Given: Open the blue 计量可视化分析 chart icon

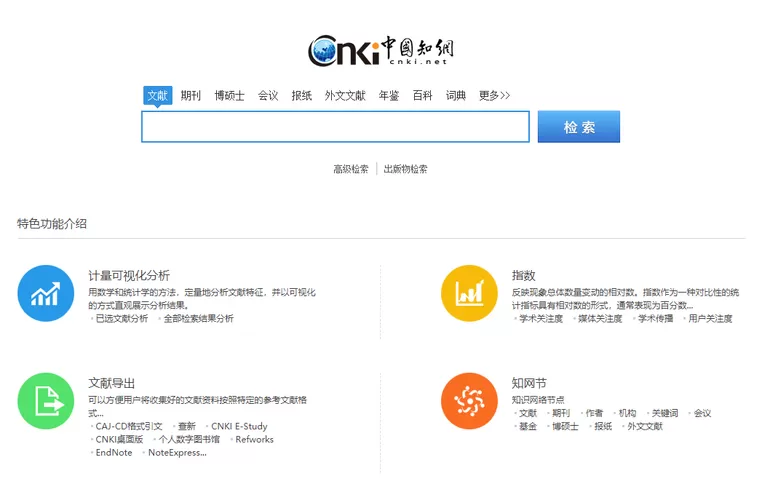Looking at the screenshot, I should 46,293.
